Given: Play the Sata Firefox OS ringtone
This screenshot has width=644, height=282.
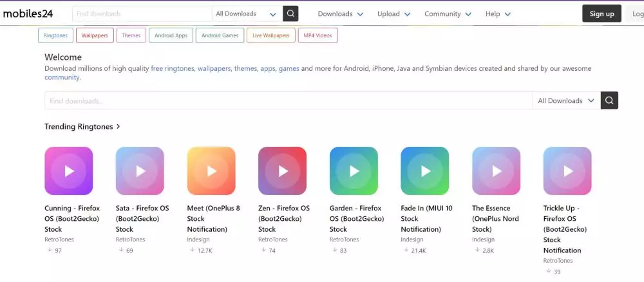Looking at the screenshot, I should tap(140, 171).
